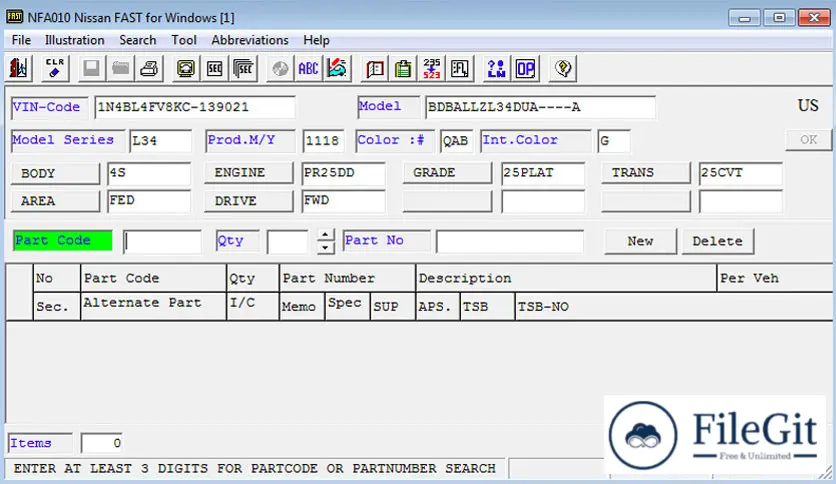Image resolution: width=836 pixels, height=484 pixels.
Task: Click the illustration monitor icon
Action: [x=186, y=68]
